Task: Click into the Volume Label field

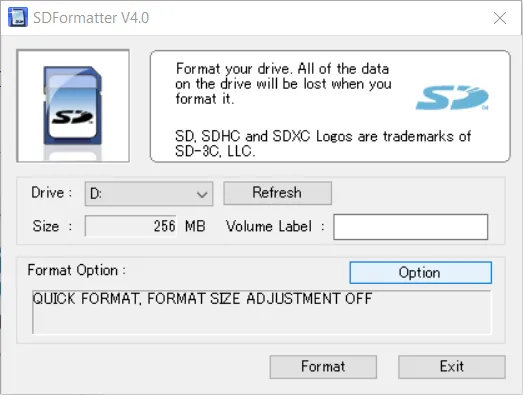Action: [x=411, y=227]
